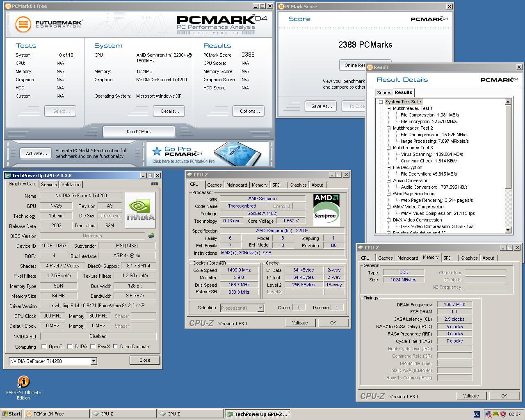
Task: Open the Mainboard tab in the CPU-Z CPU window
Action: (237, 185)
